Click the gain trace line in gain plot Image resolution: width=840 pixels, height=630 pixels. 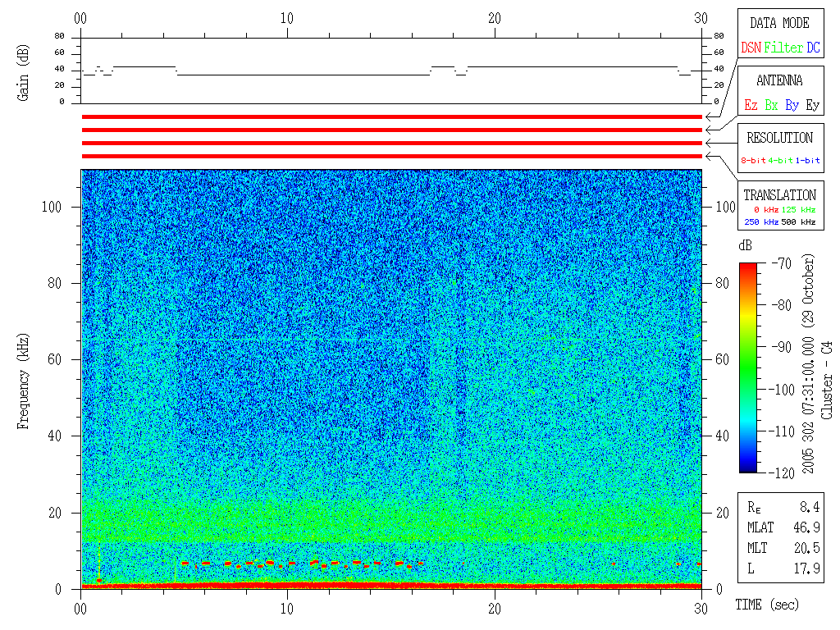303,75
